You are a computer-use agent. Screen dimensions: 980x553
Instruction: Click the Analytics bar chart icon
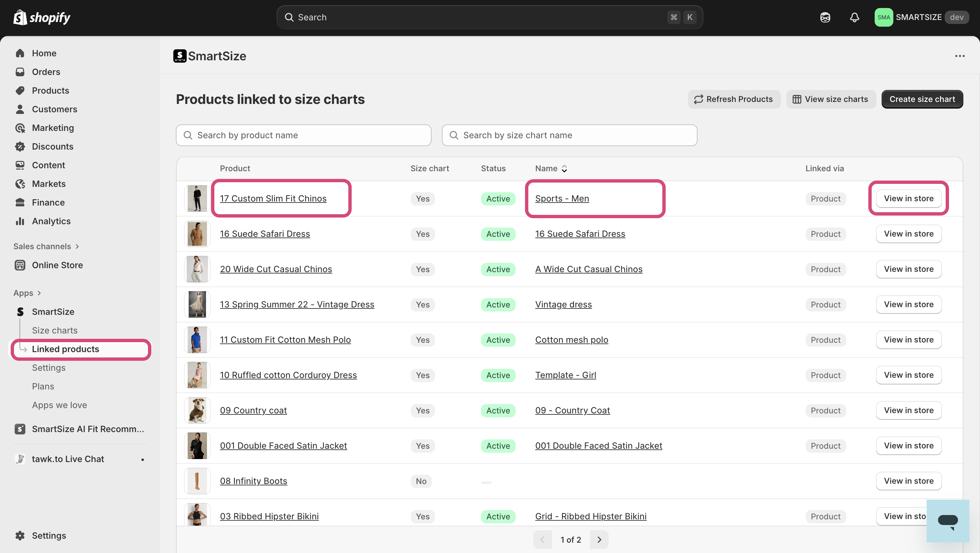click(20, 221)
